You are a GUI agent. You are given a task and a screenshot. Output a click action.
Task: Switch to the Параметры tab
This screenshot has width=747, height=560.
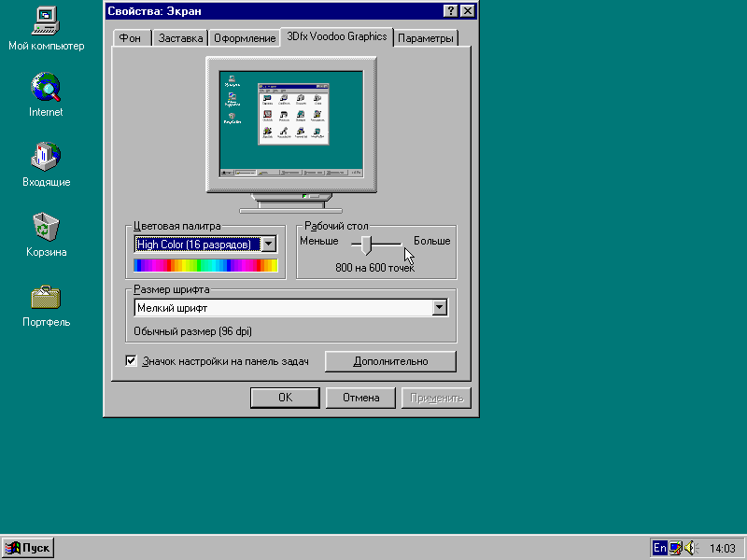click(x=426, y=38)
